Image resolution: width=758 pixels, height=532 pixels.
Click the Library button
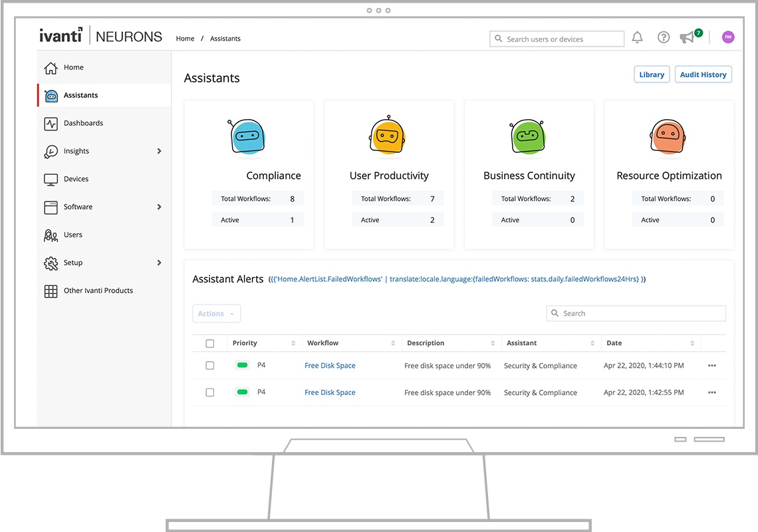coord(652,75)
